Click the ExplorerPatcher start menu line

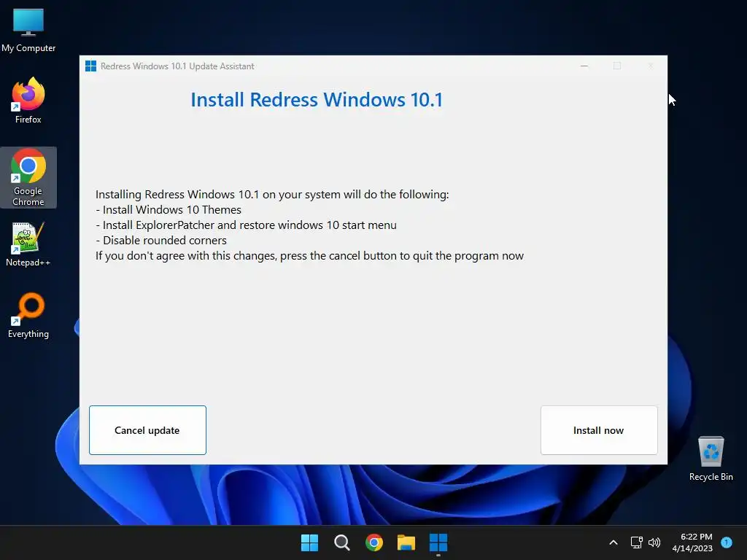(247, 225)
